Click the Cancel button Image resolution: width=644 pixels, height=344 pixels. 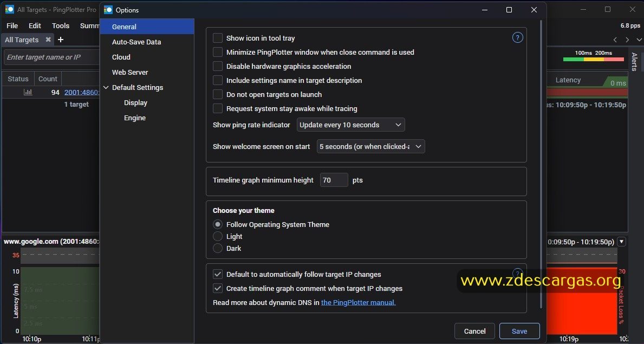point(475,331)
